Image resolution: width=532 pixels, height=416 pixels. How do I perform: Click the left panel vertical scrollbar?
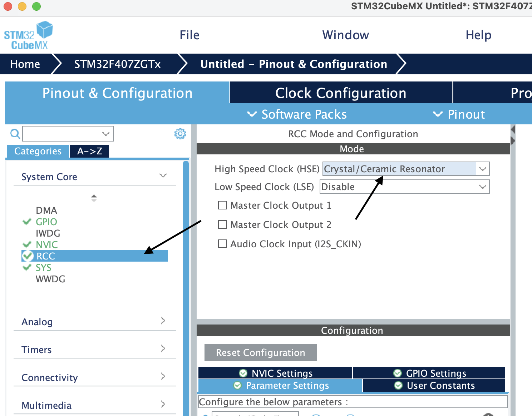pos(186,286)
